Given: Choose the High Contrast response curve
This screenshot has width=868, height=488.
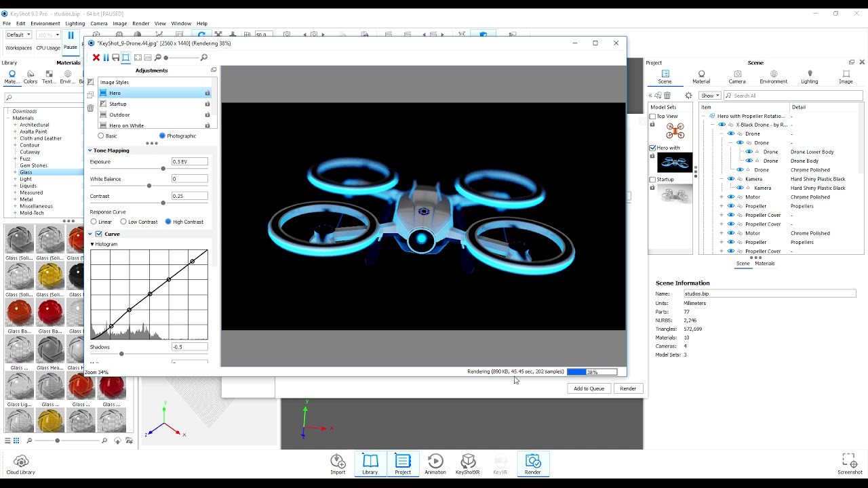Looking at the screenshot, I should [x=168, y=222].
